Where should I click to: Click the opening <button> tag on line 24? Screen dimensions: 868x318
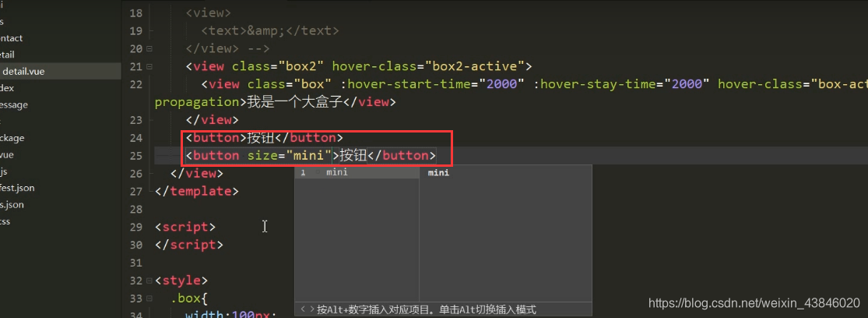pos(216,137)
